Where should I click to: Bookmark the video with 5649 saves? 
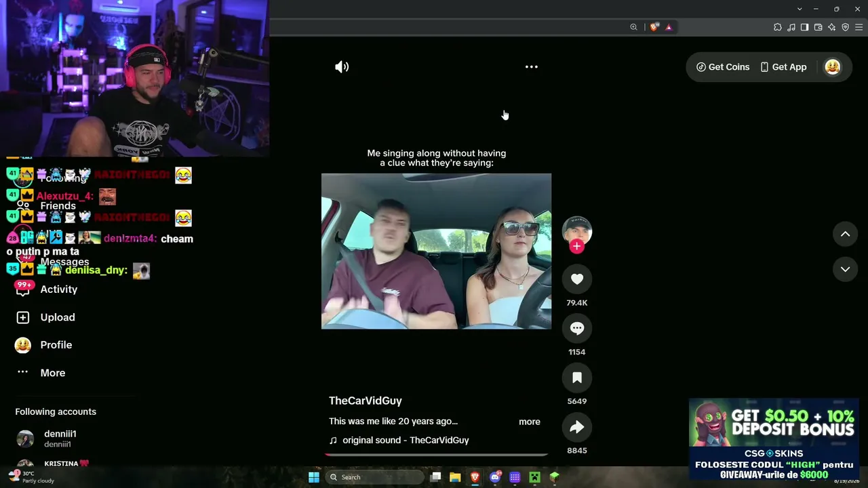point(577,378)
